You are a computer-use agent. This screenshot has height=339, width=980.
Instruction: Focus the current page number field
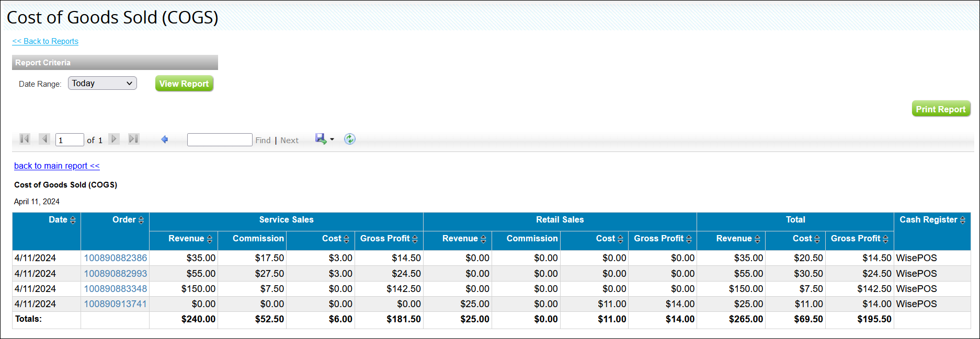coord(70,139)
